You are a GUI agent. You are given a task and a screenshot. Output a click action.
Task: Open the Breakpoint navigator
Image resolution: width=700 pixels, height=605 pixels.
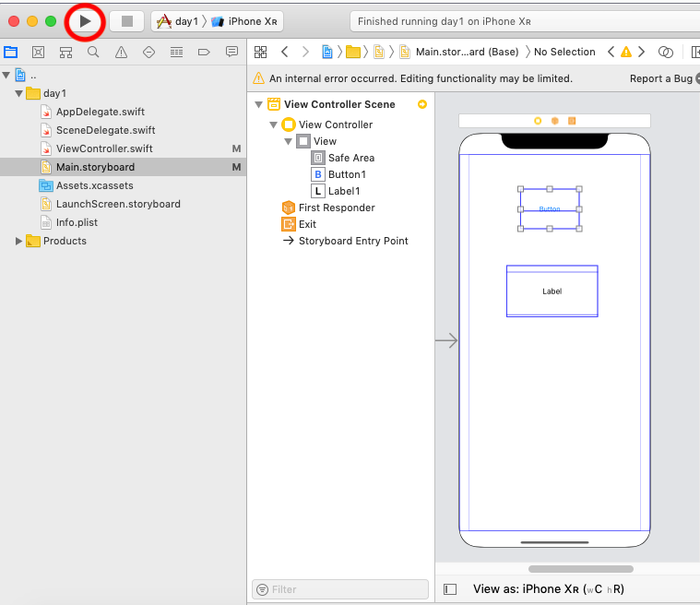point(204,53)
